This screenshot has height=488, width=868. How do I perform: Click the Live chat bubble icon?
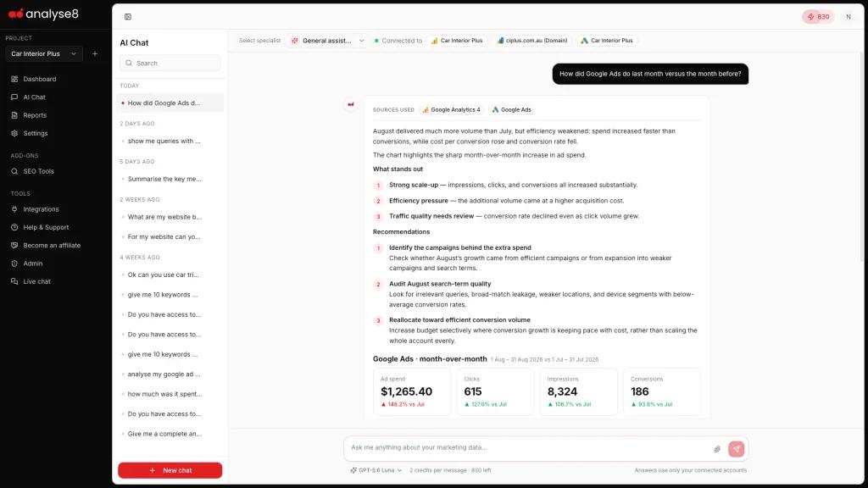click(x=14, y=281)
